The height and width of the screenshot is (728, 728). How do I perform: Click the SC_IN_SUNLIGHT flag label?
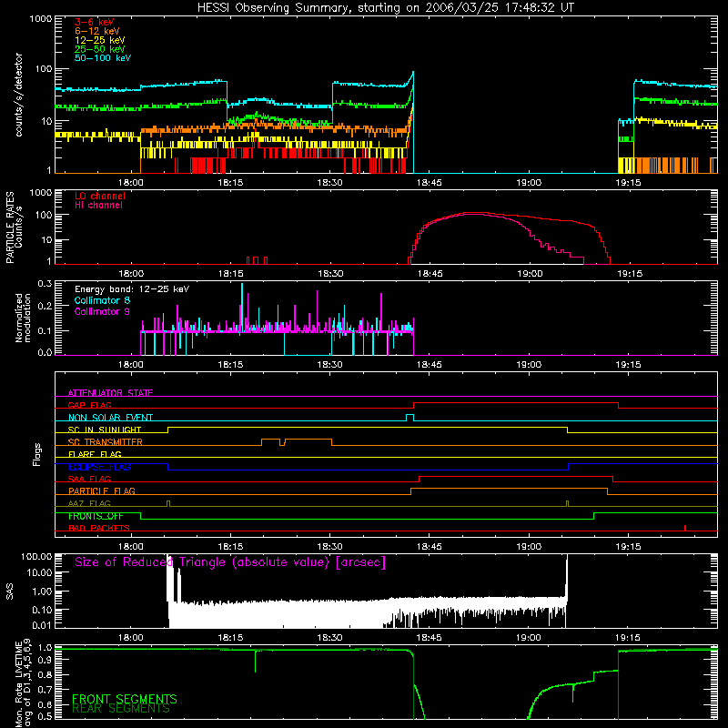point(105,430)
